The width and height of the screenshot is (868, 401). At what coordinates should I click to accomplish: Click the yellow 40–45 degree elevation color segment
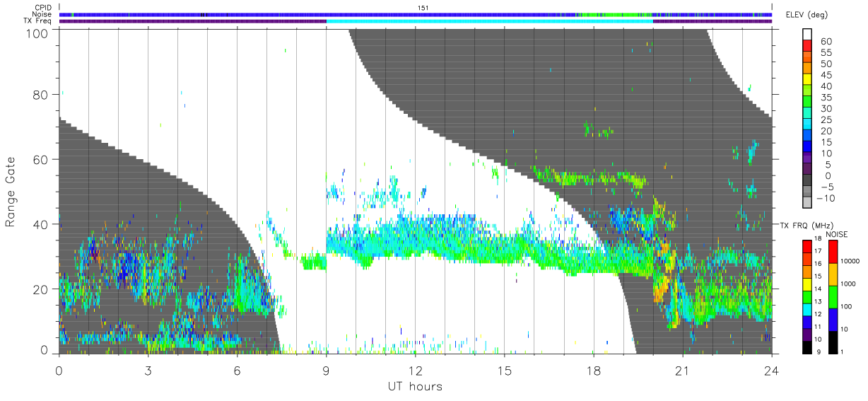tap(808, 81)
